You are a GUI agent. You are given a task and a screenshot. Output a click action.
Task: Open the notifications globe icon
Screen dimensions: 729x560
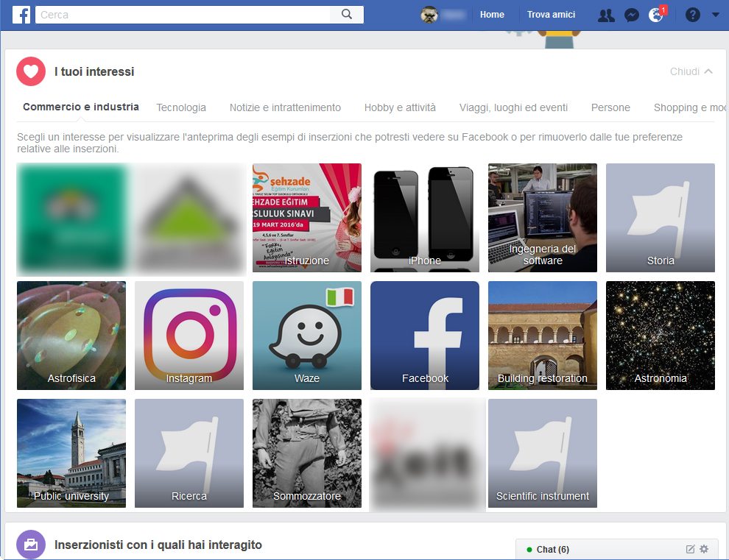(655, 15)
